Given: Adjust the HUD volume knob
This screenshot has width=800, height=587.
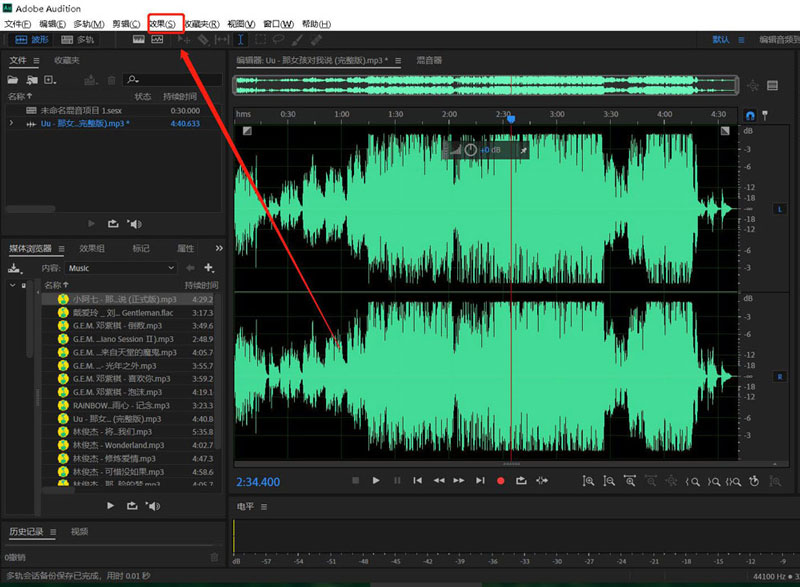Looking at the screenshot, I should [x=470, y=149].
